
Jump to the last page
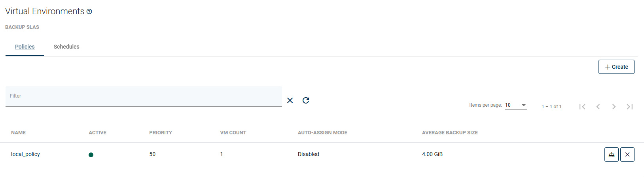point(629,107)
